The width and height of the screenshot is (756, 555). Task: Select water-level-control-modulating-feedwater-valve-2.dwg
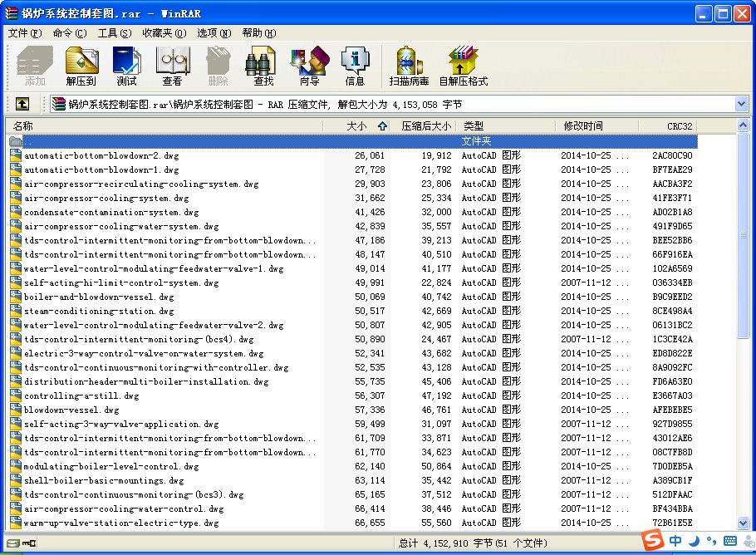[x=154, y=325]
